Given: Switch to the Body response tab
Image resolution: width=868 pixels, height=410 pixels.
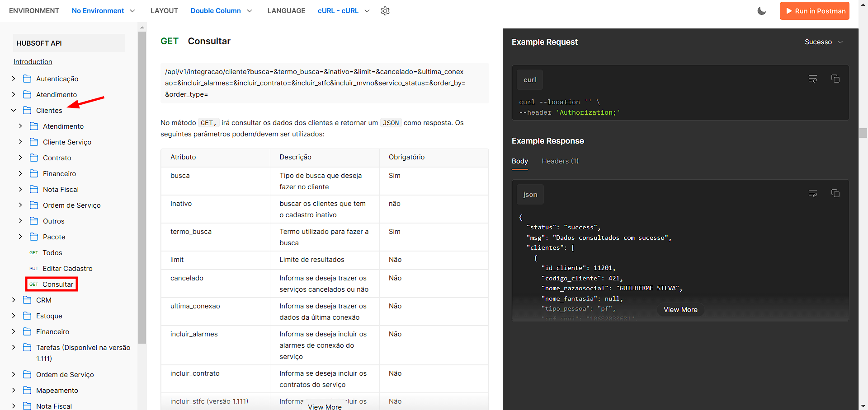Looking at the screenshot, I should point(520,161).
